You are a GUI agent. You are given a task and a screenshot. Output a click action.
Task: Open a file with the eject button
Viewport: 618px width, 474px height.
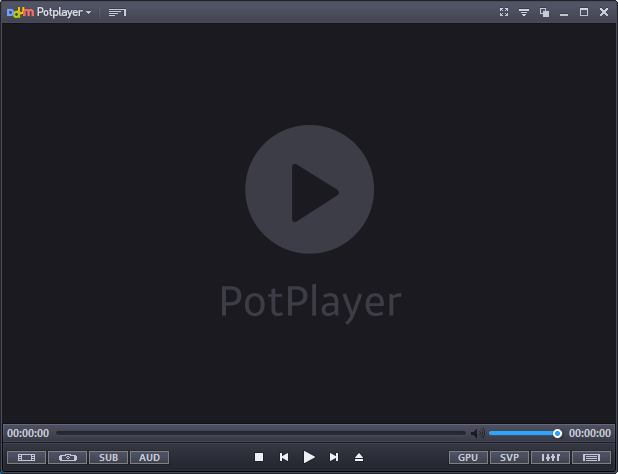click(359, 457)
